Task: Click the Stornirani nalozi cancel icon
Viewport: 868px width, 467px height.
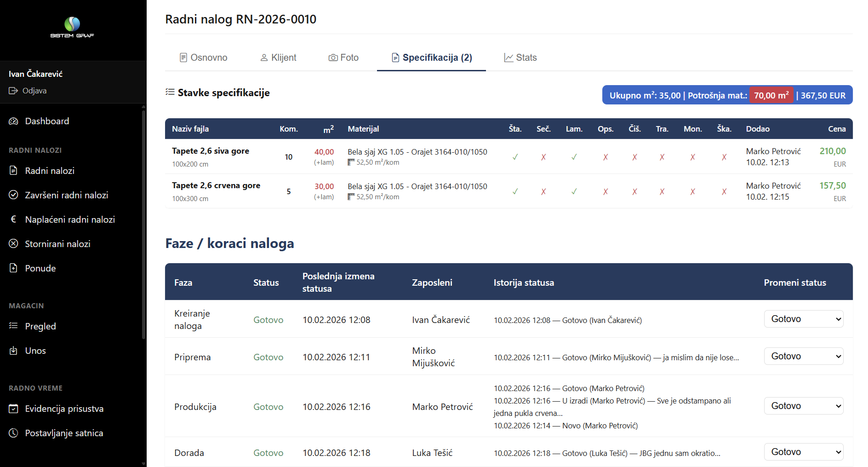Action: [13, 244]
